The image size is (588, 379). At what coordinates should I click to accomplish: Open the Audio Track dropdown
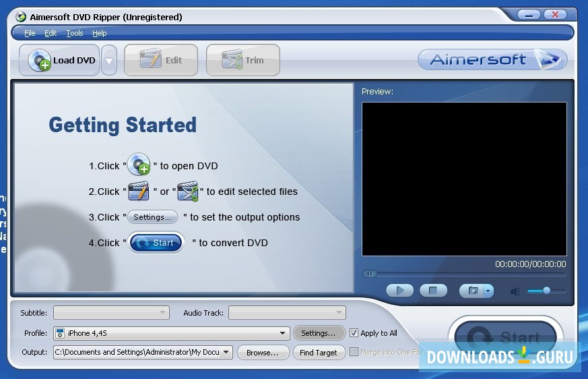287,312
